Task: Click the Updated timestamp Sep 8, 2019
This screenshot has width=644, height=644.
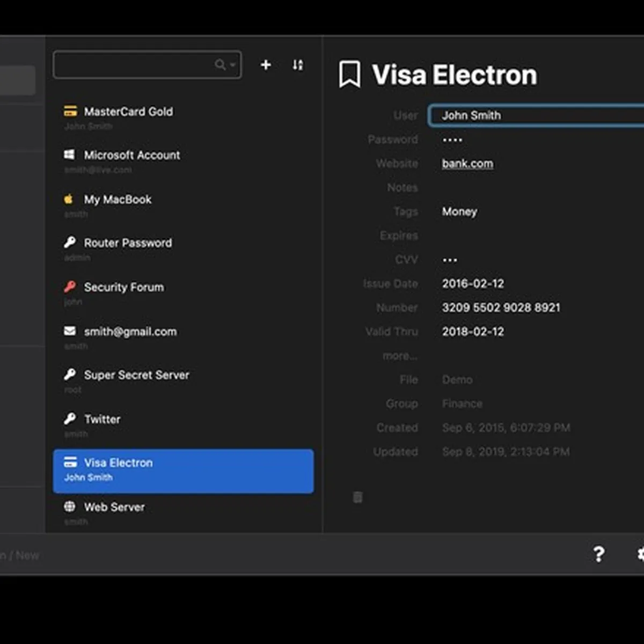Action: pyautogui.click(x=506, y=452)
